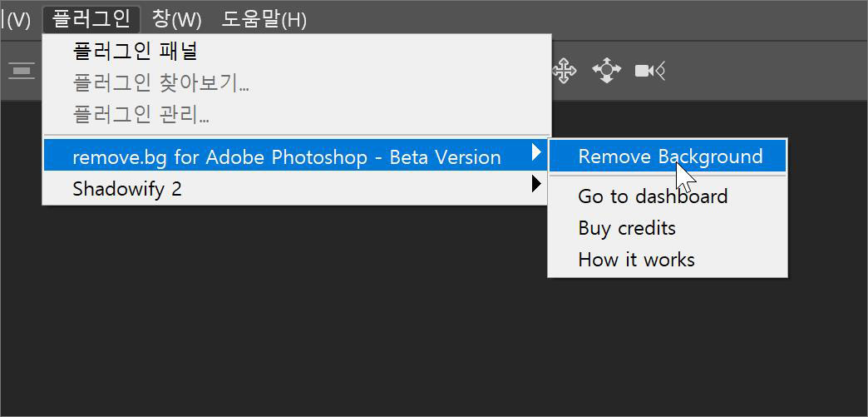Click the 3D pan (four-arrow) icon
Viewport: 868px width, 417px height.
[564, 71]
